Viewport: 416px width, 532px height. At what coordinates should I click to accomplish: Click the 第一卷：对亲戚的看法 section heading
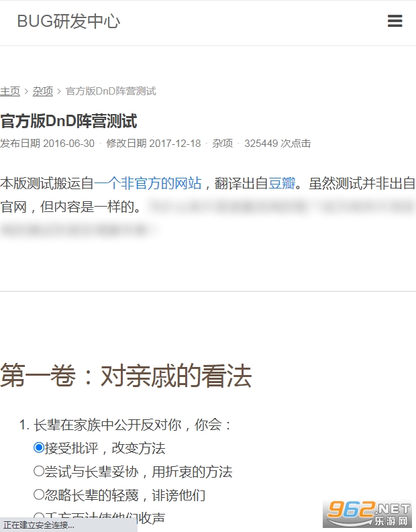126,376
